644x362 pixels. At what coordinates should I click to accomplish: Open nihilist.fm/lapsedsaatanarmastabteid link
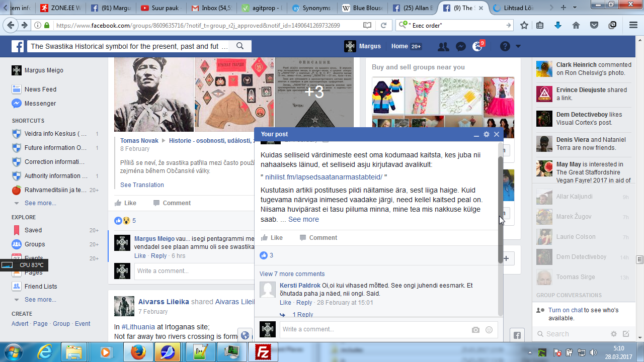324,177
